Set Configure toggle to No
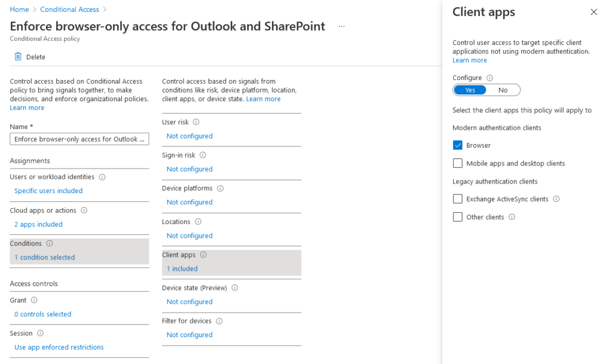The image size is (612, 364). click(x=503, y=90)
